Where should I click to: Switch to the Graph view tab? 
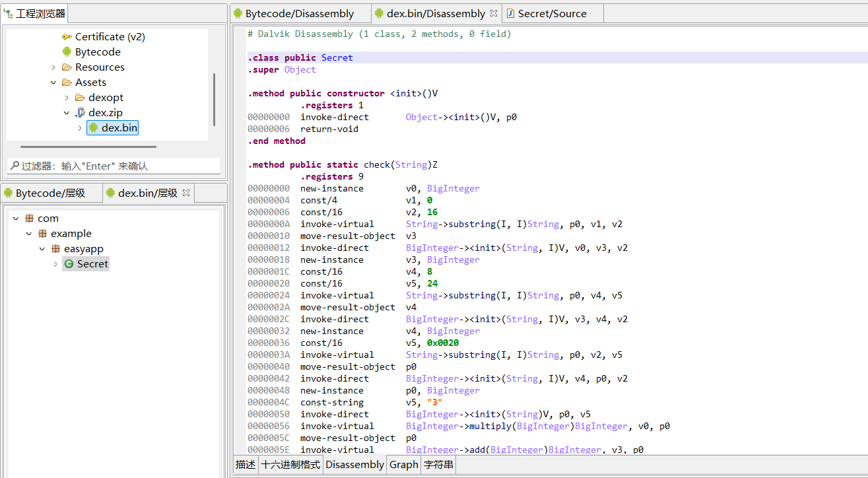[x=403, y=465]
